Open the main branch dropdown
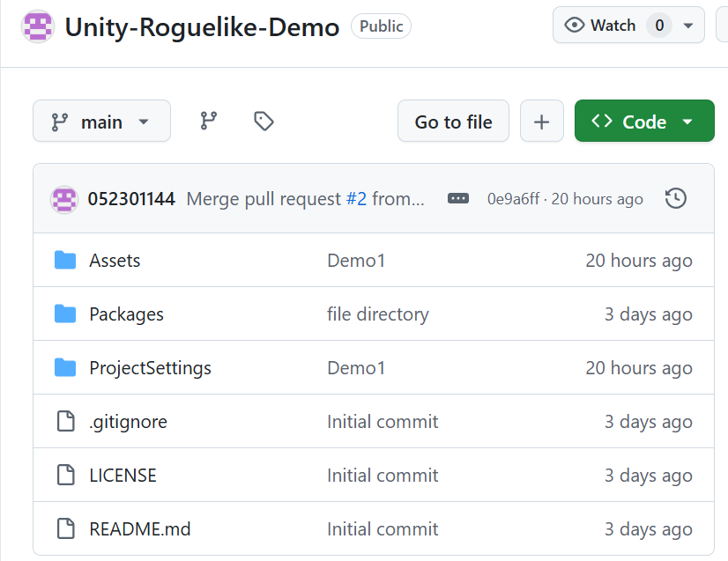Screen dimensions: 728x561 [101, 122]
